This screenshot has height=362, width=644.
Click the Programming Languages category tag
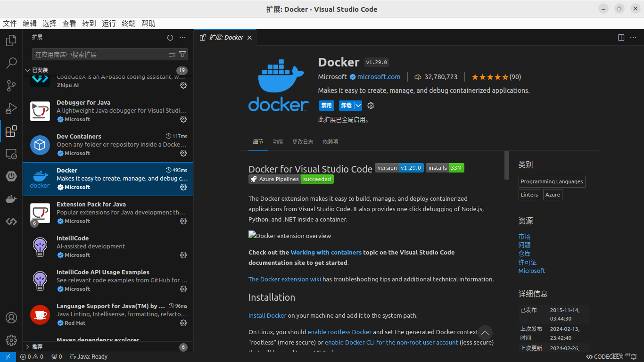pyautogui.click(x=552, y=181)
